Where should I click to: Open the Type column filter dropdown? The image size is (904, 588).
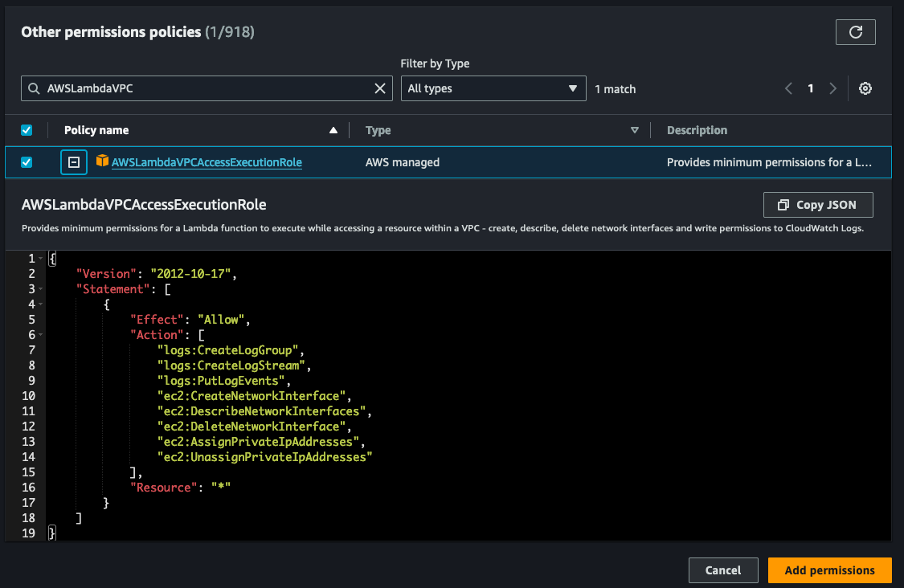[635, 129]
